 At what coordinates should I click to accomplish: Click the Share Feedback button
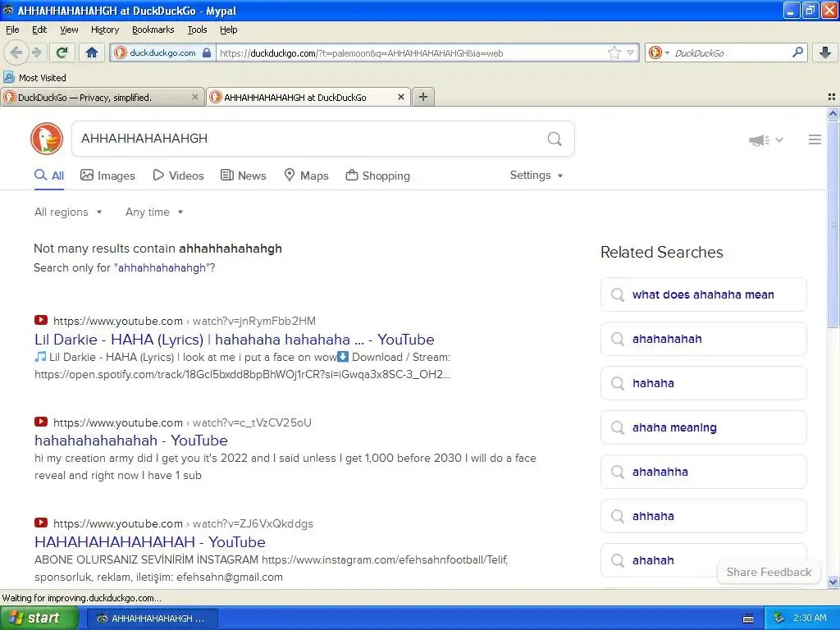(x=769, y=572)
